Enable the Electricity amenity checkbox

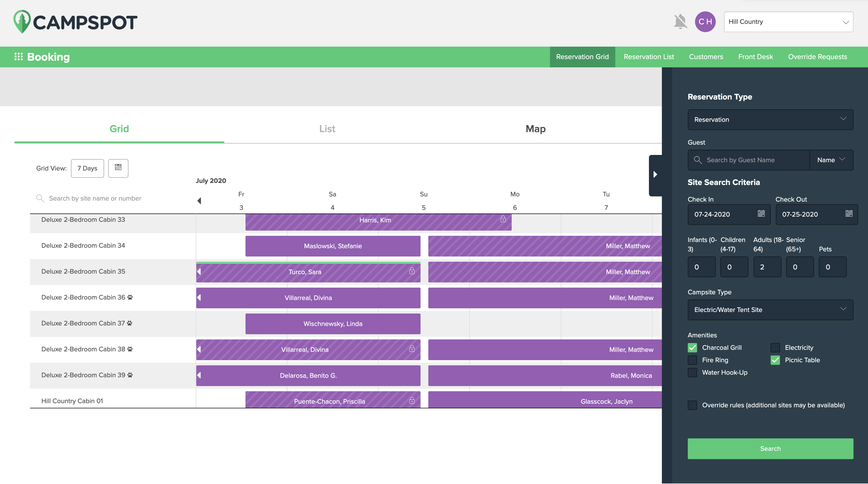(x=775, y=347)
